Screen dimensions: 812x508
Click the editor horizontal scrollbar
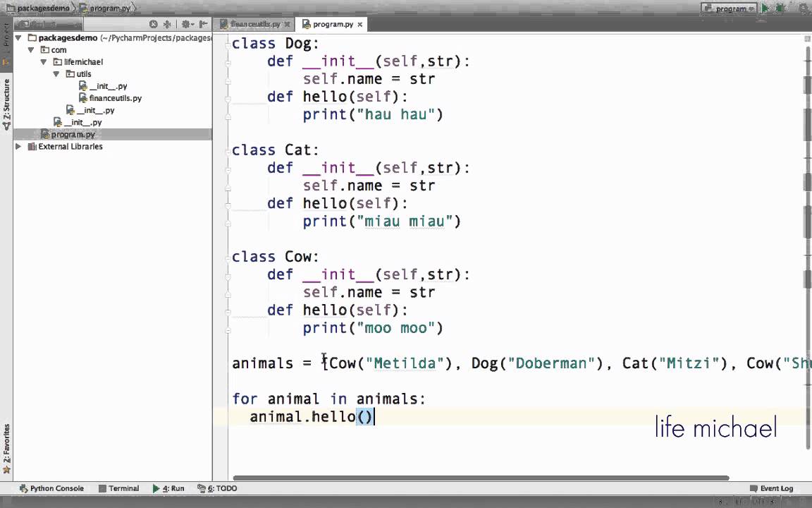[481, 478]
